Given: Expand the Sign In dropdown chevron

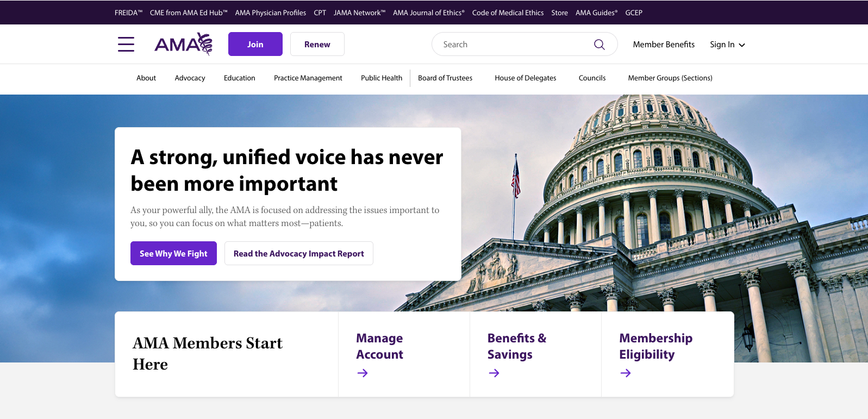Looking at the screenshot, I should [742, 45].
